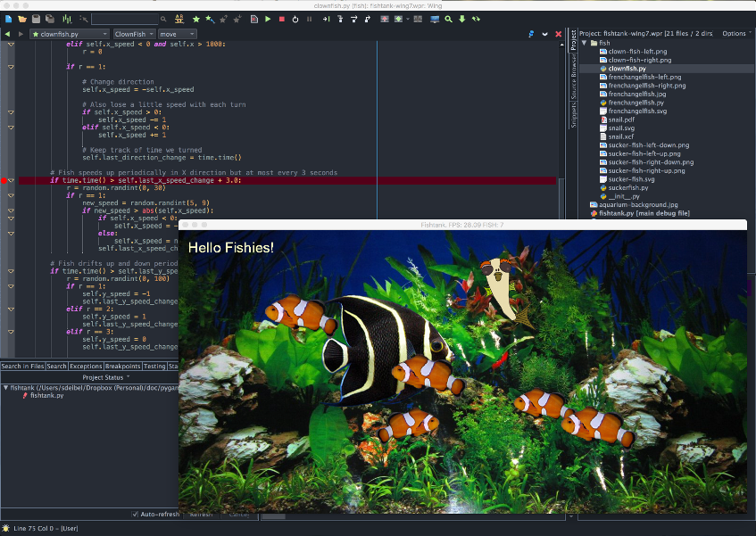The width and height of the screenshot is (756, 536).
Task: Switch to the Testing tab
Action: click(x=154, y=367)
